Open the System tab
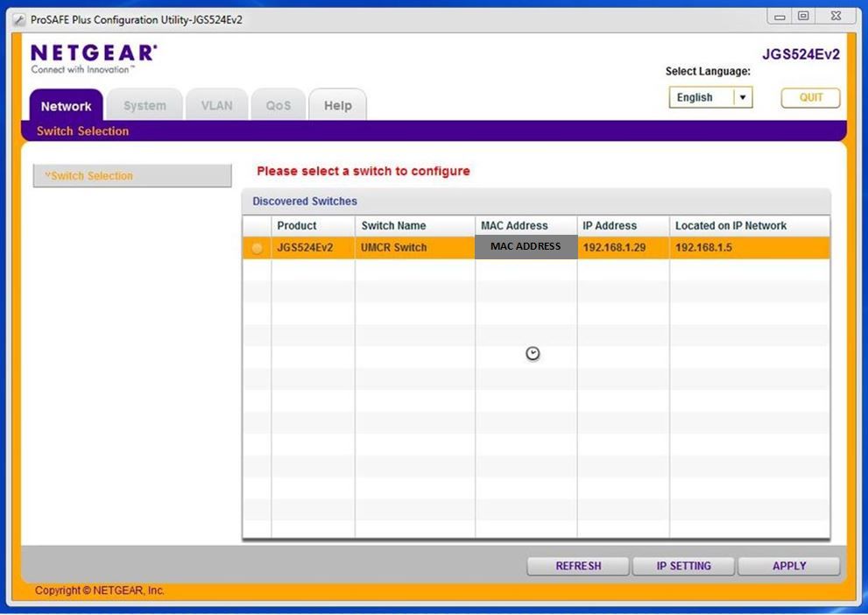Screen dimensions: 868x615 coord(145,105)
